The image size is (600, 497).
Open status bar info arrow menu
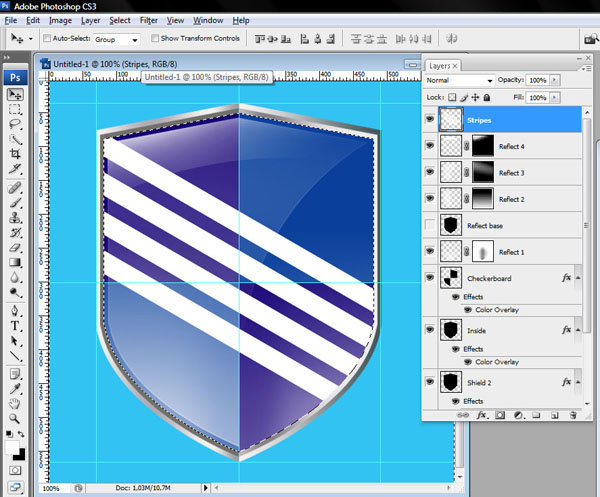205,487
